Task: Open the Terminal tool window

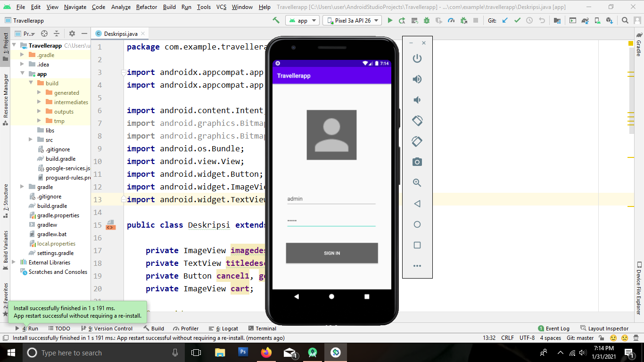Action: pyautogui.click(x=262, y=329)
